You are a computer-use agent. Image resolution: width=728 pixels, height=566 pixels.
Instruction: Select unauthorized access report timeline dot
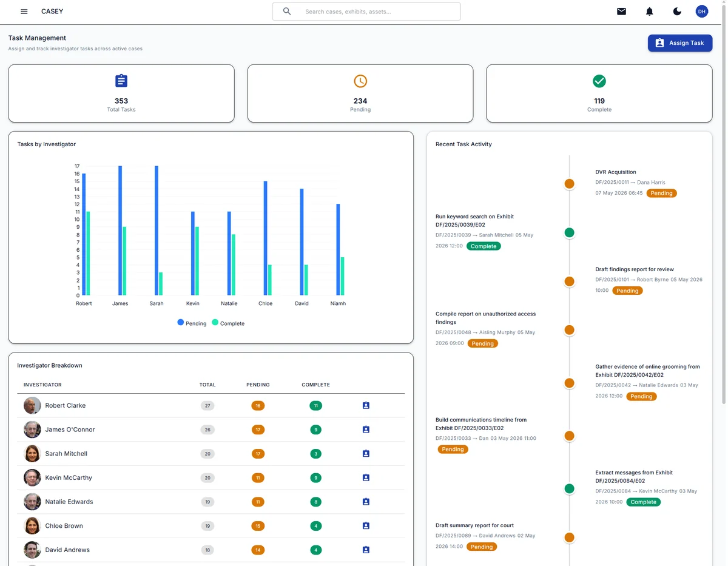[x=569, y=330]
